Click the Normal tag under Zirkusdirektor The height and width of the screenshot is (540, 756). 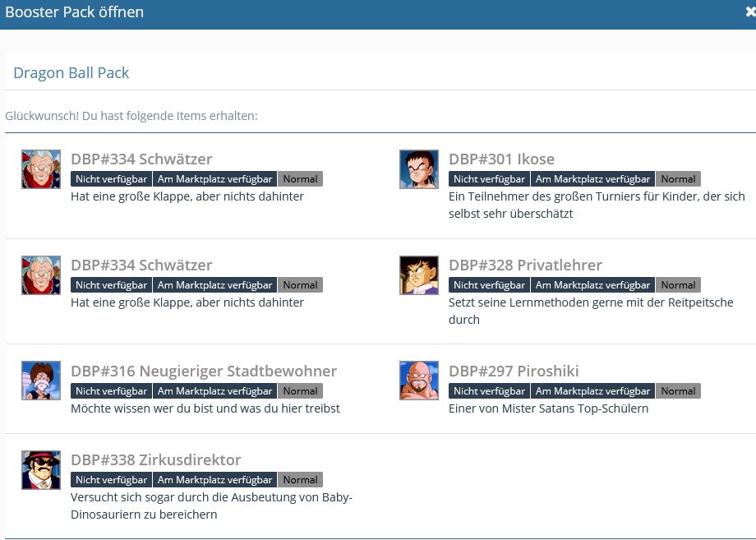click(300, 480)
